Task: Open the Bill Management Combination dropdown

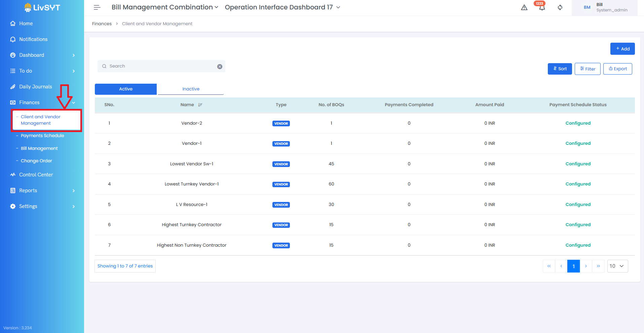Action: click(165, 7)
